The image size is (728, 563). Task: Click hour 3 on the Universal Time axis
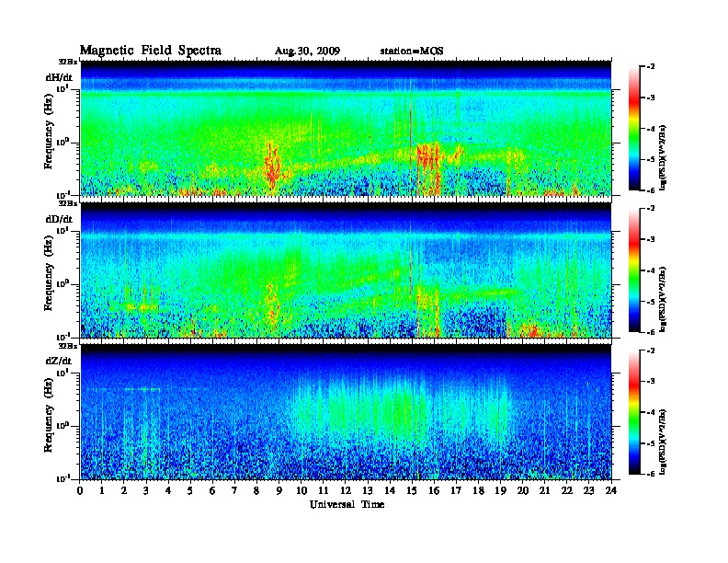(x=146, y=490)
